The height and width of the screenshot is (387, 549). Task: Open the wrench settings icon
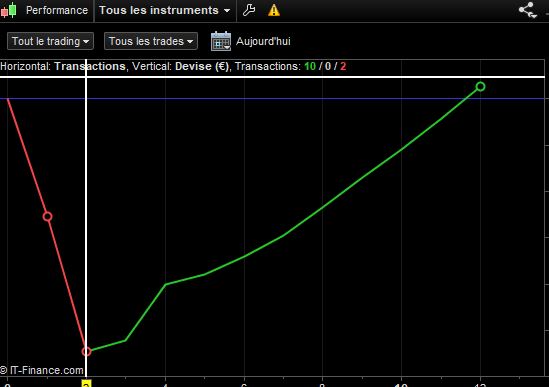tap(249, 10)
